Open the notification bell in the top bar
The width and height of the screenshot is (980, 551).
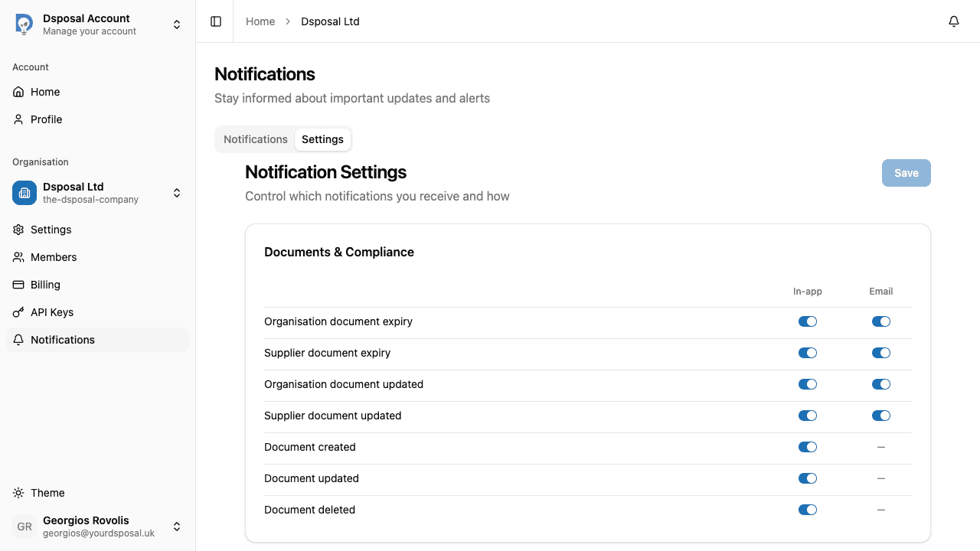tap(954, 21)
